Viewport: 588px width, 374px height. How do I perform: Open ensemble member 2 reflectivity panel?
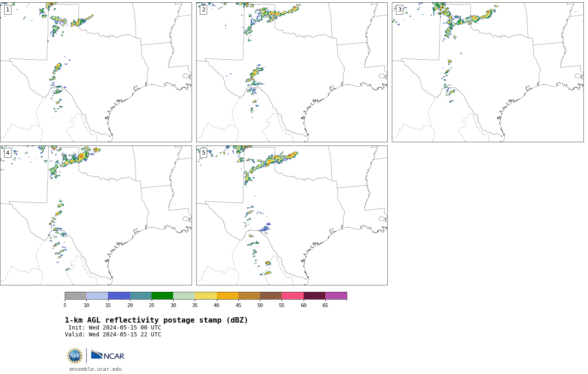point(292,72)
